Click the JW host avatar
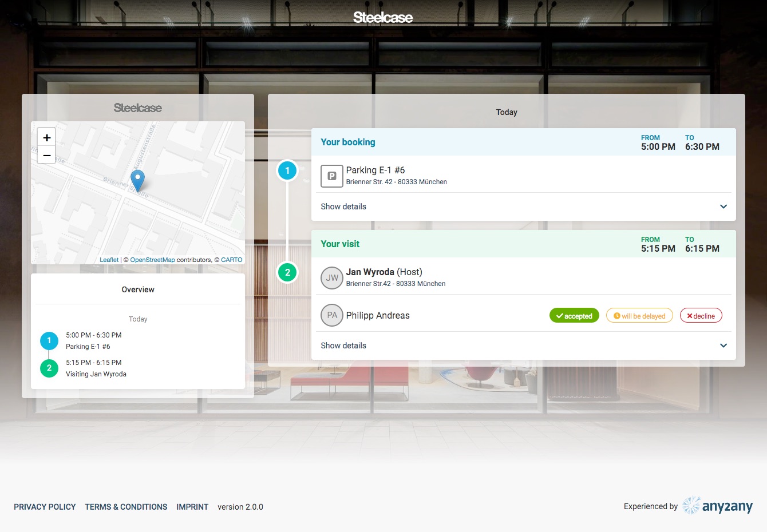Image resolution: width=767 pixels, height=532 pixels. [331, 278]
